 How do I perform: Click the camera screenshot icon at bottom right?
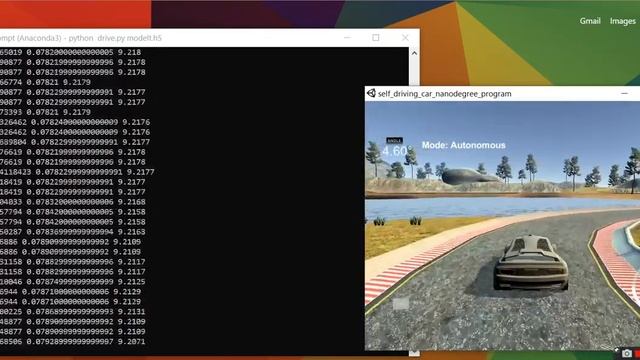point(627,353)
